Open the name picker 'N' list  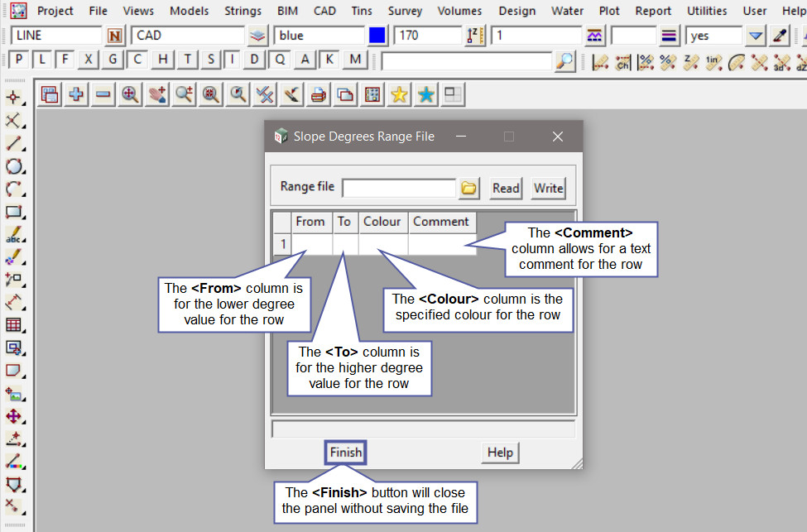(x=115, y=36)
